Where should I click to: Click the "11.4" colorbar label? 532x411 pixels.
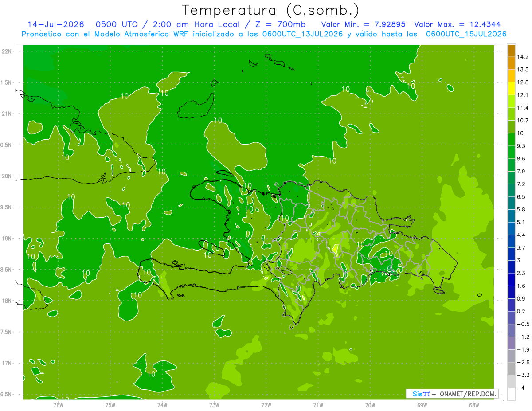(x=523, y=108)
